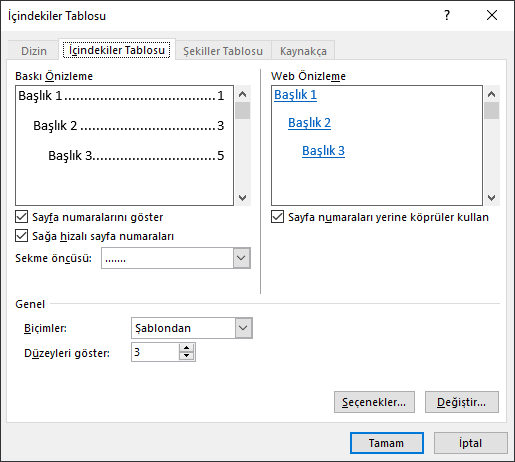The height and width of the screenshot is (462, 515).
Task: Switch to the Dizin tab
Action: click(x=34, y=51)
